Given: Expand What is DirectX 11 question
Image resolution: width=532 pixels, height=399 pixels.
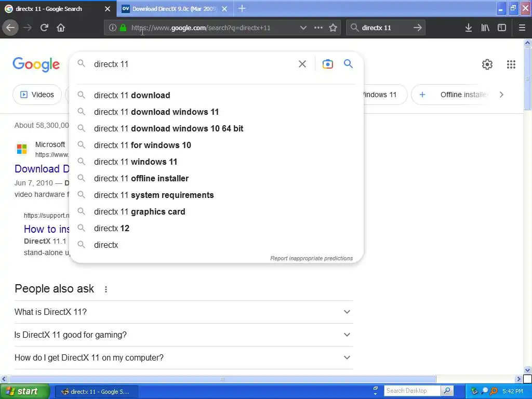Looking at the screenshot, I should click(183, 312).
